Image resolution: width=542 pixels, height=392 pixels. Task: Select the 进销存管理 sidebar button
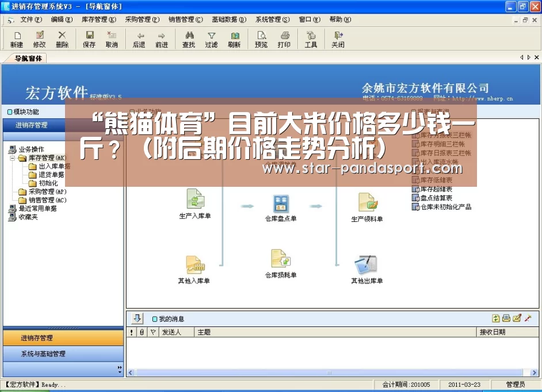[x=63, y=338]
